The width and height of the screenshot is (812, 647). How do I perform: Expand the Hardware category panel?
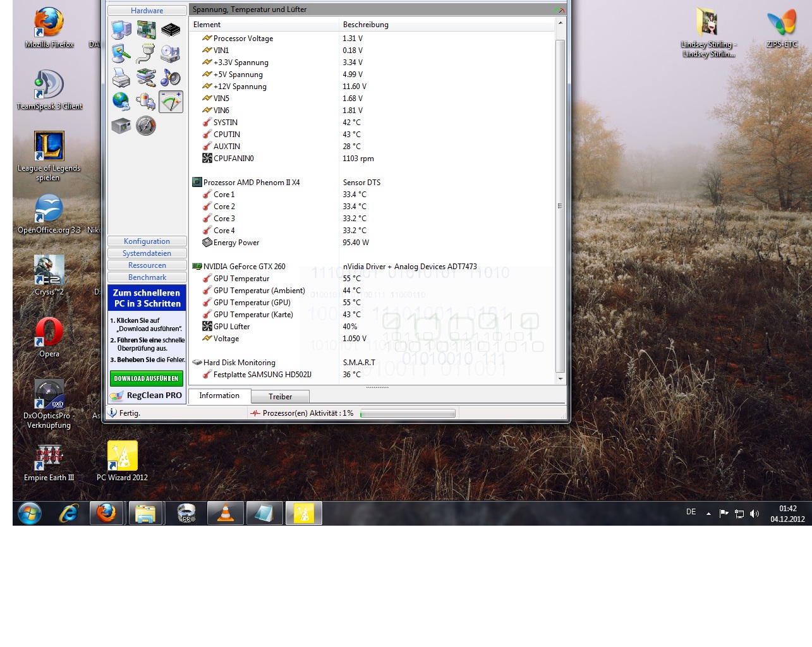[147, 11]
